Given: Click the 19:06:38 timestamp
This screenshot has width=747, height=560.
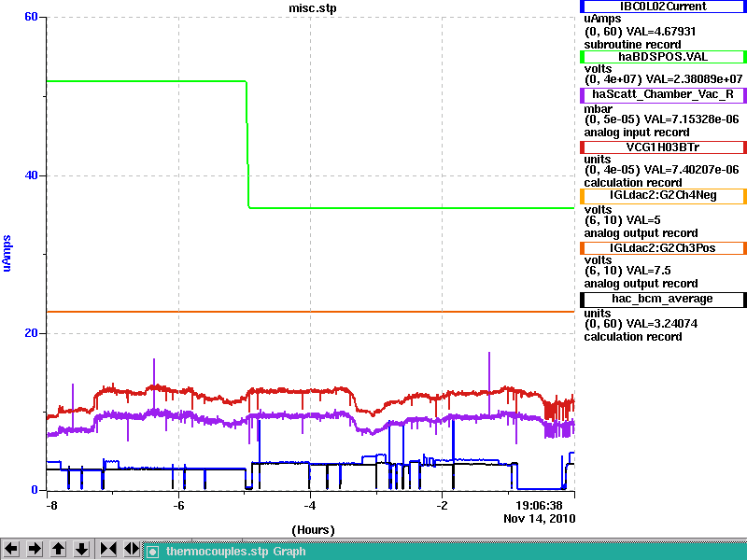Looking at the screenshot, I should click(x=539, y=505).
